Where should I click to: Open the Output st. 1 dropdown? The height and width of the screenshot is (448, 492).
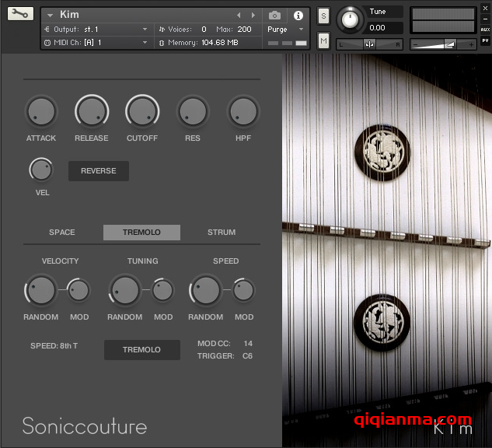[x=96, y=30]
